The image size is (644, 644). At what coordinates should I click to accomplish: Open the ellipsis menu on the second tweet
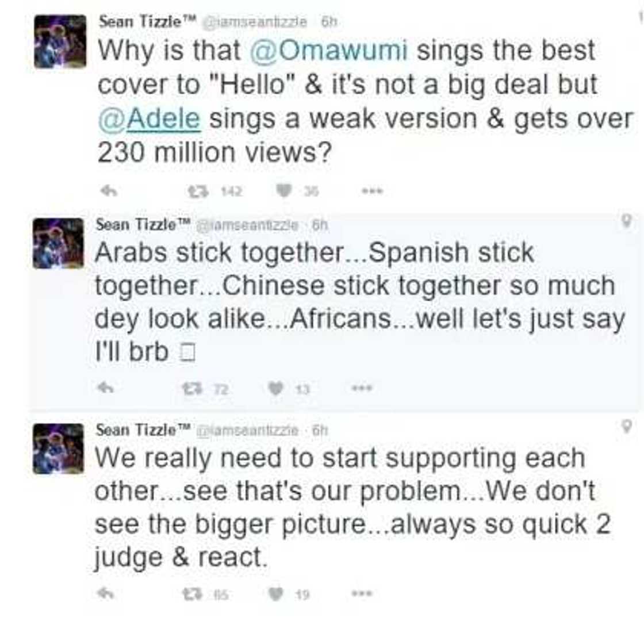362,388
